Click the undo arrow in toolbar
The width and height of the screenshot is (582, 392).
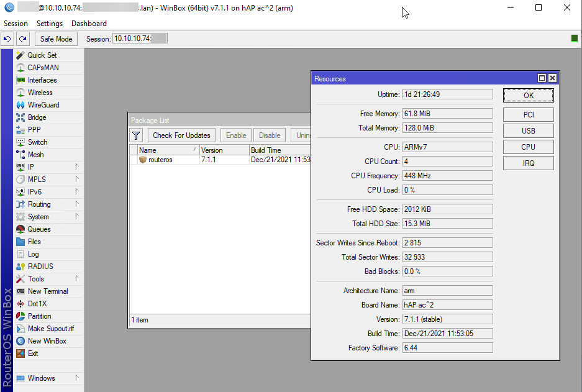click(7, 39)
